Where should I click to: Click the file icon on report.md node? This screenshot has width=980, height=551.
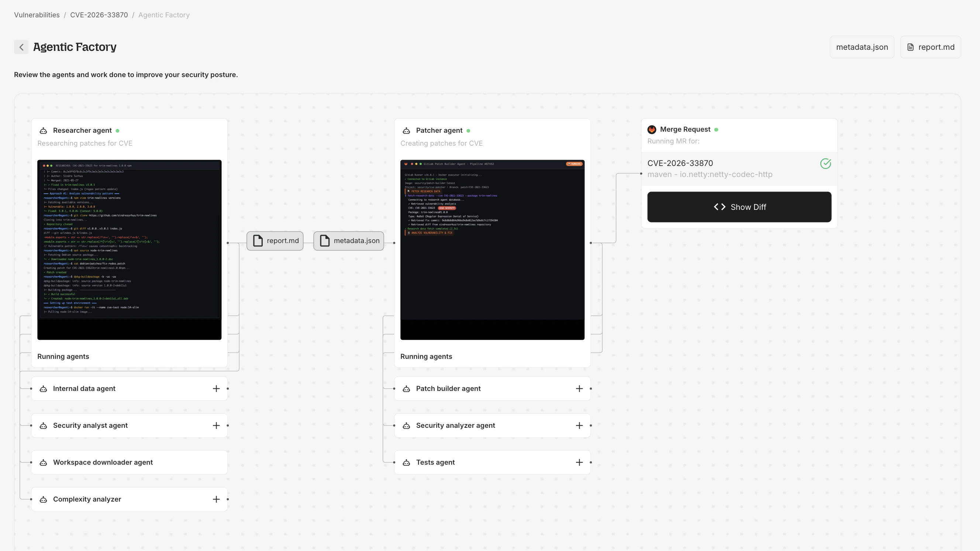258,241
